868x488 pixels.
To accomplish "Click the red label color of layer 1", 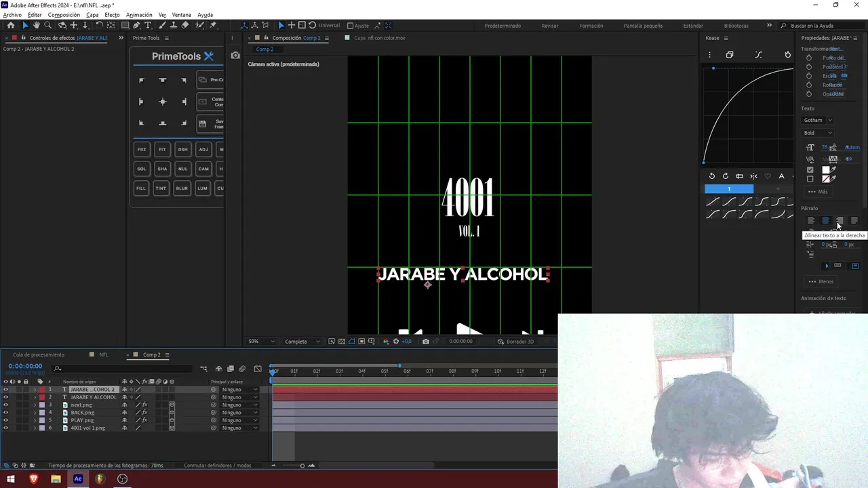I will pos(41,390).
